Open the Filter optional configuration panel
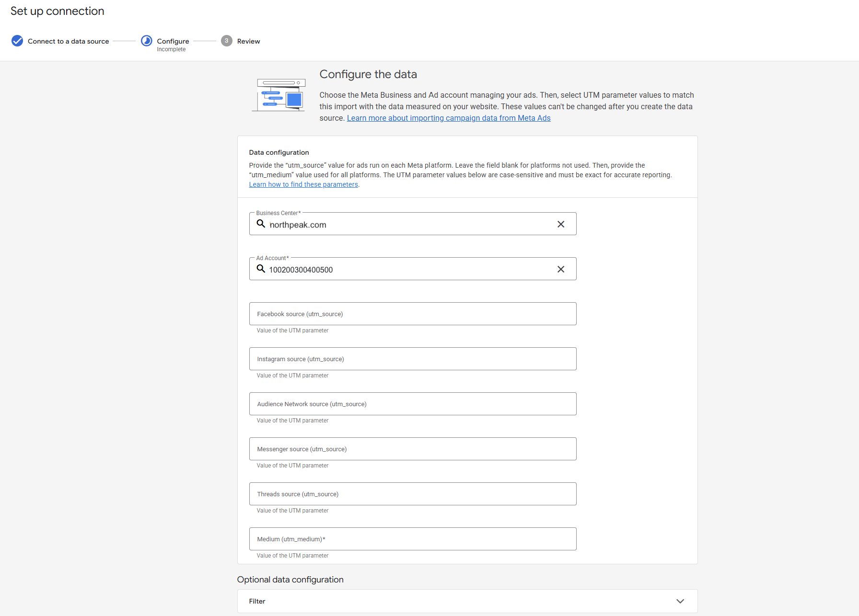This screenshot has height=616, width=859. [467, 601]
